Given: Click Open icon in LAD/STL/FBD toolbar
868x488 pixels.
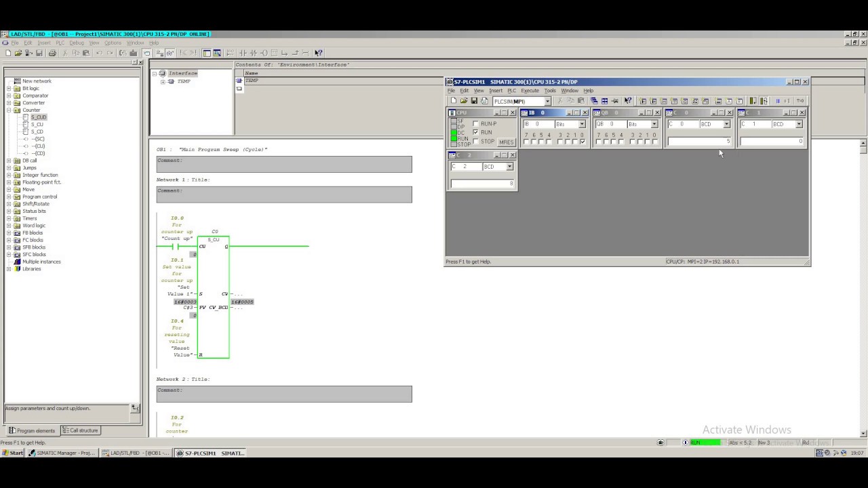Looking at the screenshot, I should (18, 53).
